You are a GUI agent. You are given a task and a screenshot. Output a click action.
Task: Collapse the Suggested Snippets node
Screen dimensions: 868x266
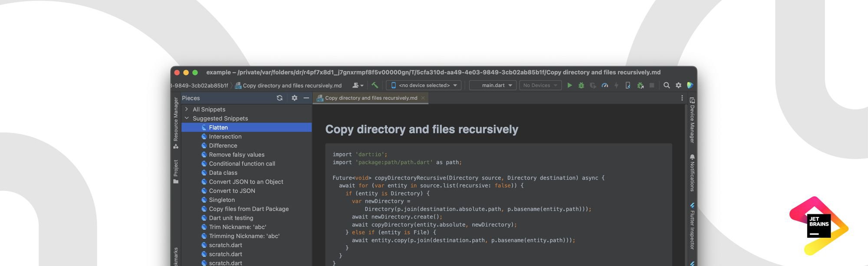187,118
